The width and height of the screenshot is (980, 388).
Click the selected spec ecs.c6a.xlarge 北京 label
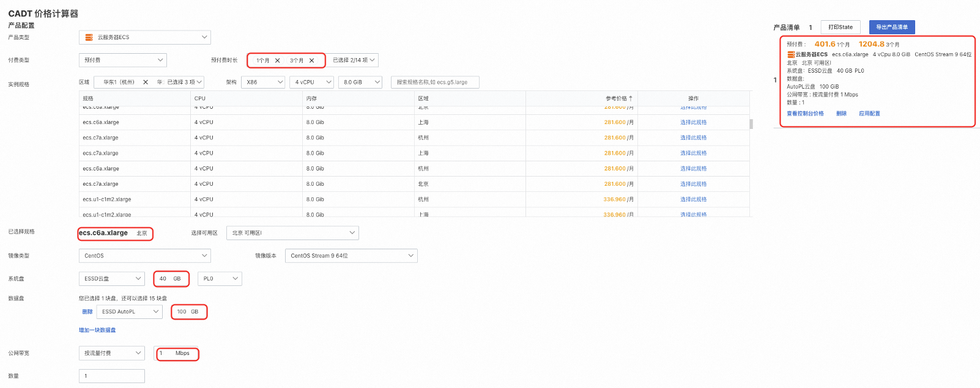point(113,233)
